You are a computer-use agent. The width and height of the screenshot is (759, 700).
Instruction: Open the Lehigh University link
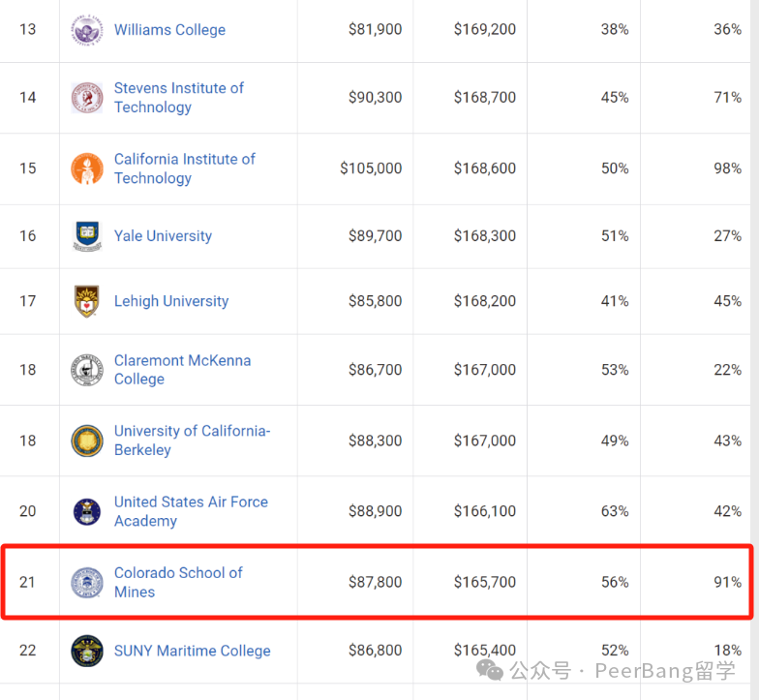(171, 301)
